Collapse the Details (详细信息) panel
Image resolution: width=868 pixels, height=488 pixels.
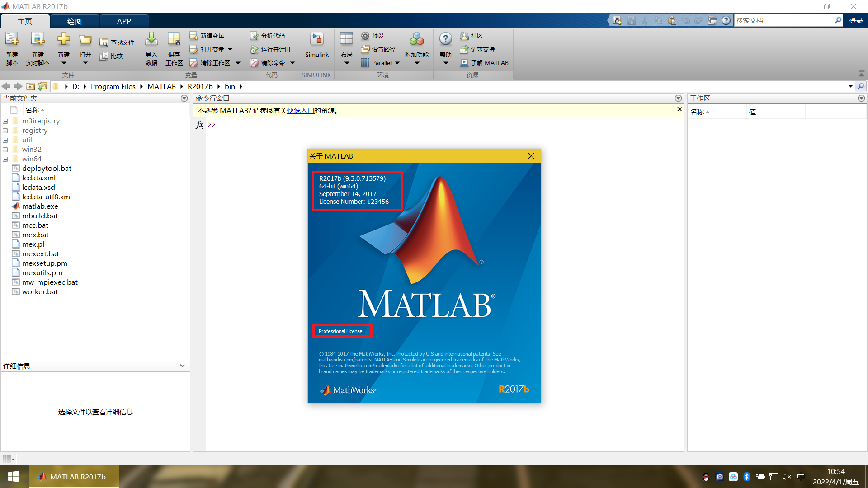coord(182,366)
